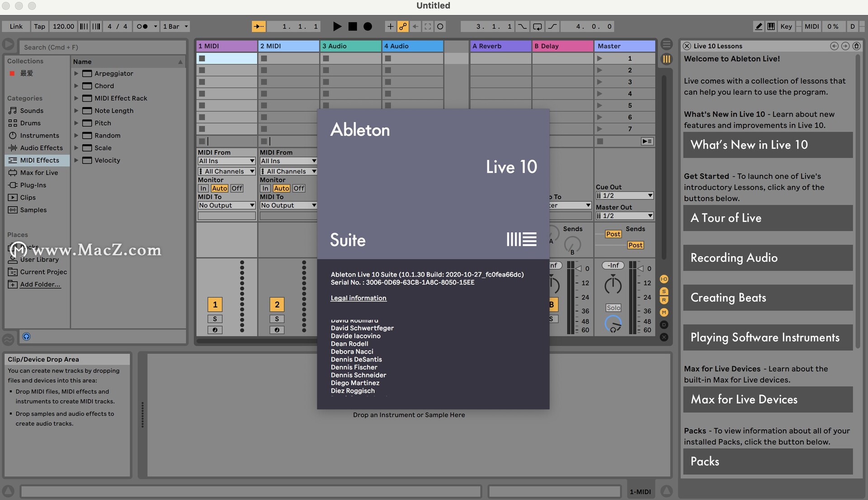Open the quantization 1 Bar menu
This screenshot has height=500, width=868.
175,26
